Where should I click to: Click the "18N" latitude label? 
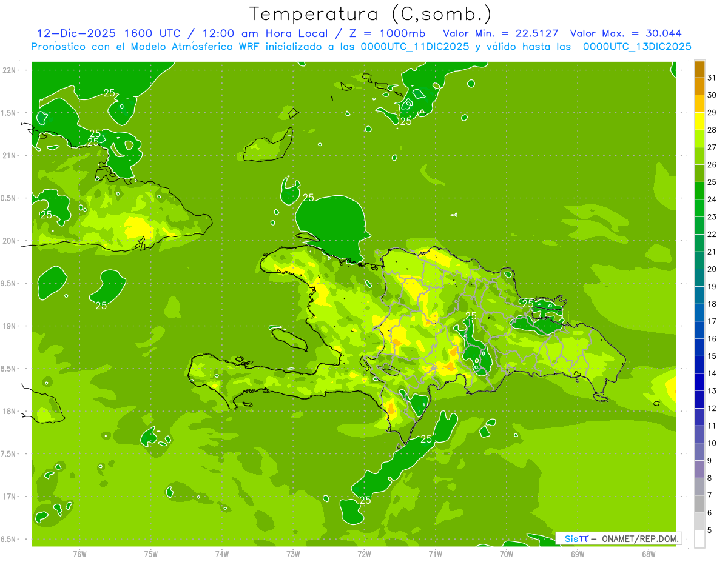point(10,411)
